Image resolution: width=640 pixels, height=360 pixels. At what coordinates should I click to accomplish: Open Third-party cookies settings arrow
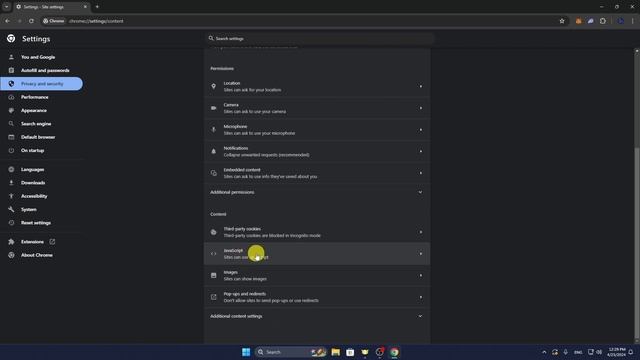pos(421,232)
